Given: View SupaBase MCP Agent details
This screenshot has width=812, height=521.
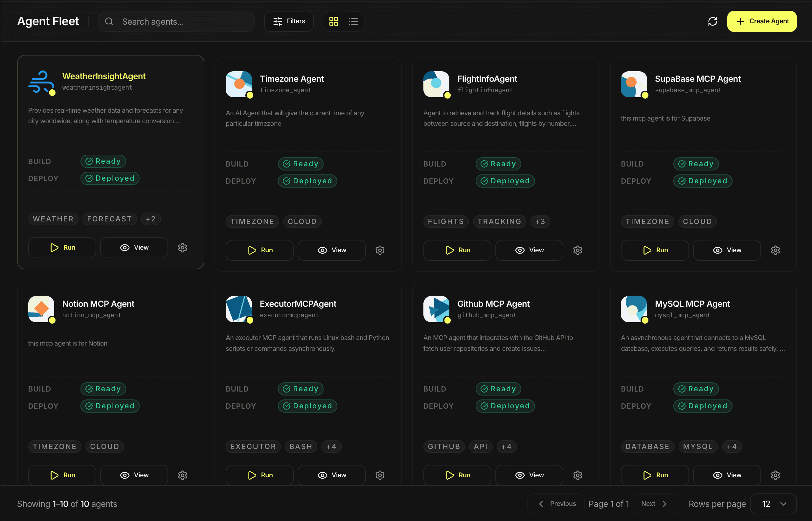Looking at the screenshot, I should click(x=727, y=250).
